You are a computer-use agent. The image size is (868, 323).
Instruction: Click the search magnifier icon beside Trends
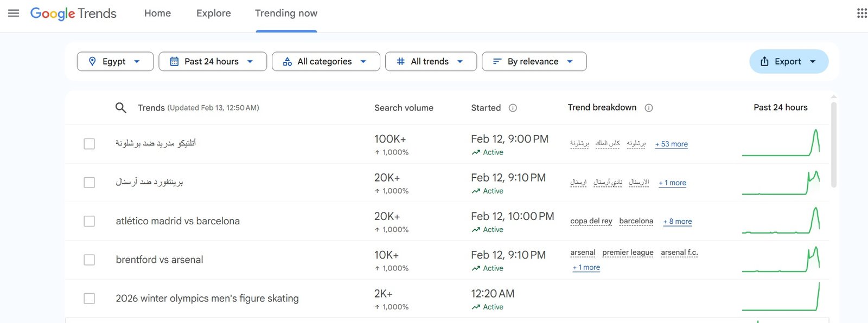click(120, 108)
